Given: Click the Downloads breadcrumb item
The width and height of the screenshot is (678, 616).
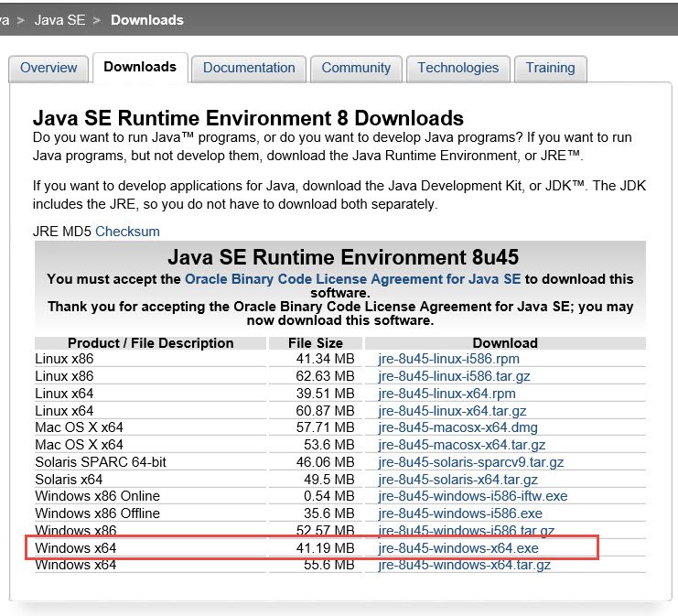Looking at the screenshot, I should (147, 20).
